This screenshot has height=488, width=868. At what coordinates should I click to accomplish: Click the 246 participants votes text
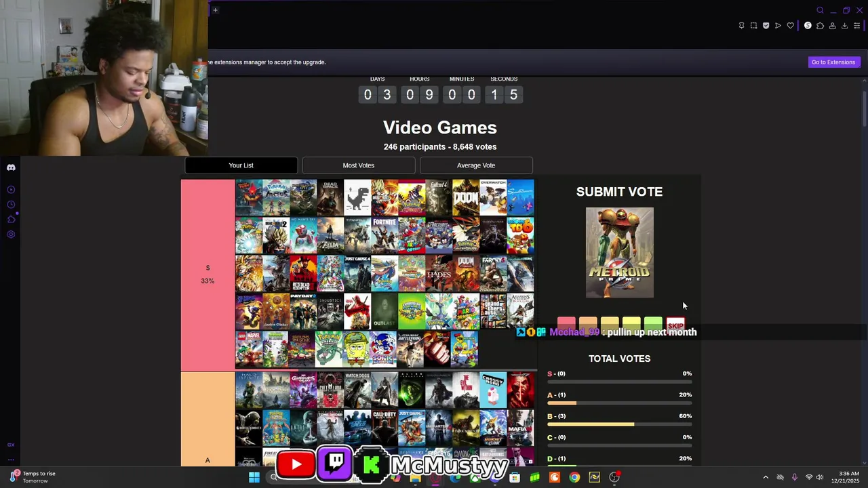(x=440, y=147)
